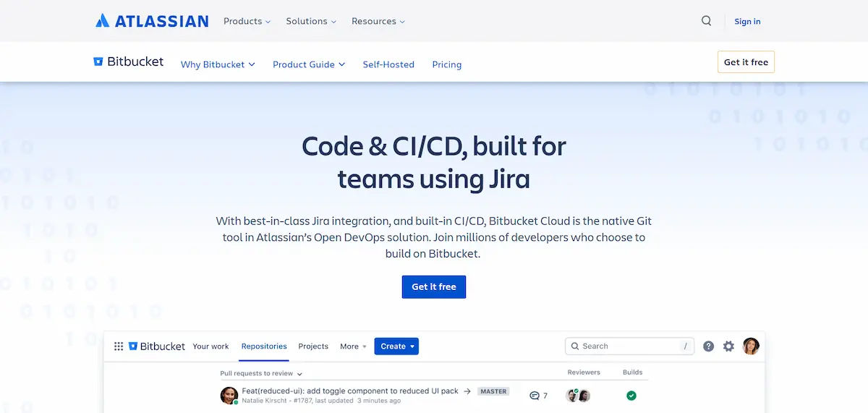Open the help question mark icon

(x=709, y=346)
